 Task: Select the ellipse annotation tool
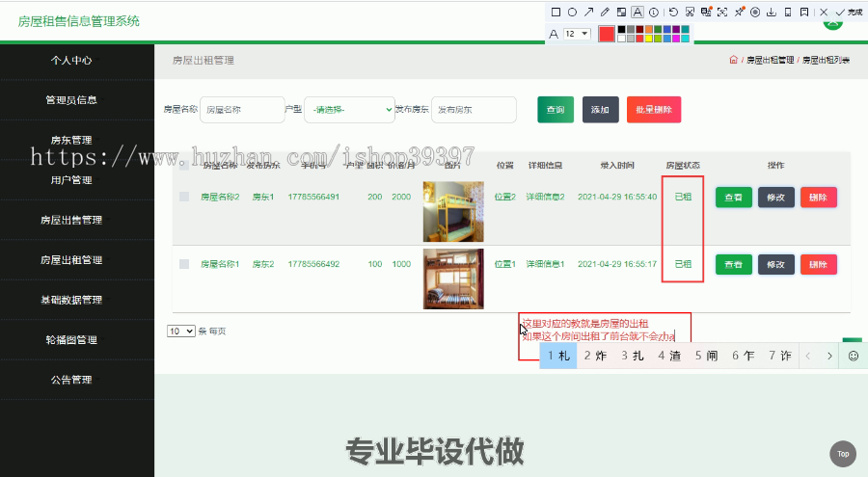pyautogui.click(x=572, y=13)
